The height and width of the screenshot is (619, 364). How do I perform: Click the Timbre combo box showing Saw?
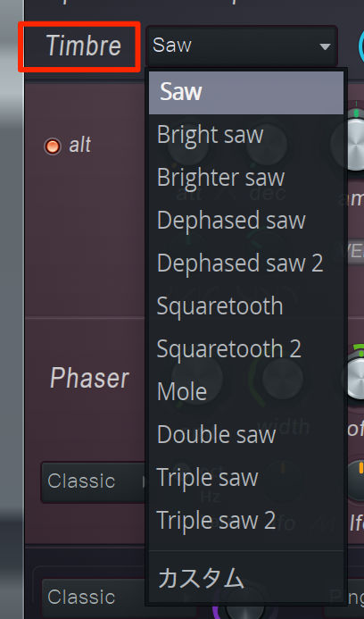point(242,46)
